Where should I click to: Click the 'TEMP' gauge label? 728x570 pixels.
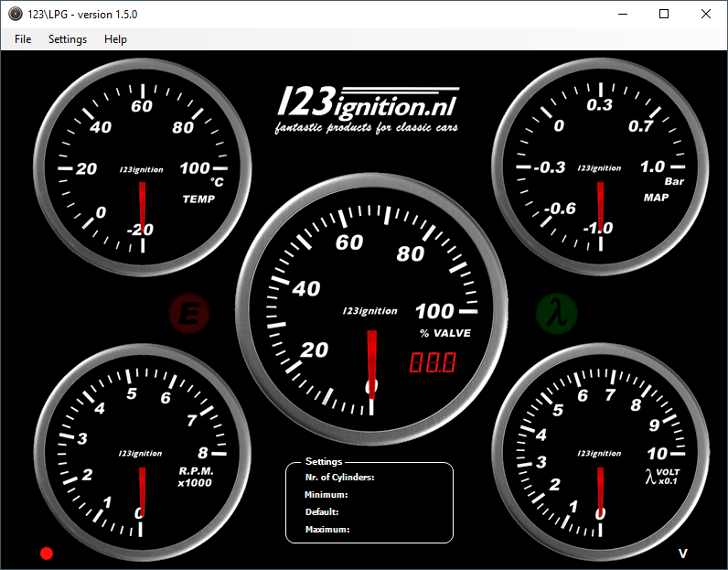pos(198,199)
